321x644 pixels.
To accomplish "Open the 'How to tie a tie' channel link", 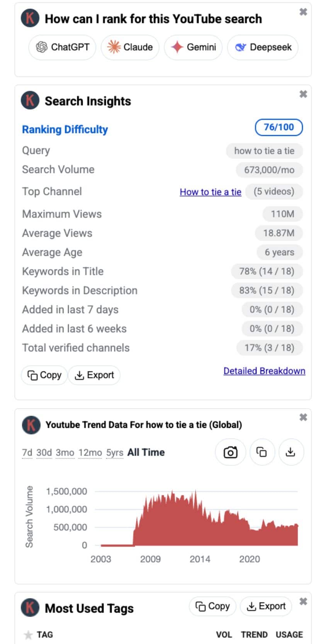I will click(x=211, y=192).
